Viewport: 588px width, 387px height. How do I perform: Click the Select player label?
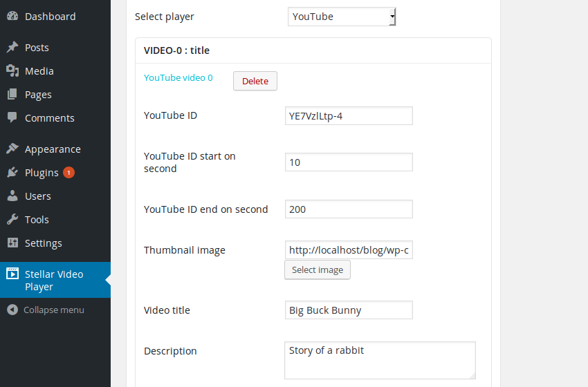[x=164, y=17]
